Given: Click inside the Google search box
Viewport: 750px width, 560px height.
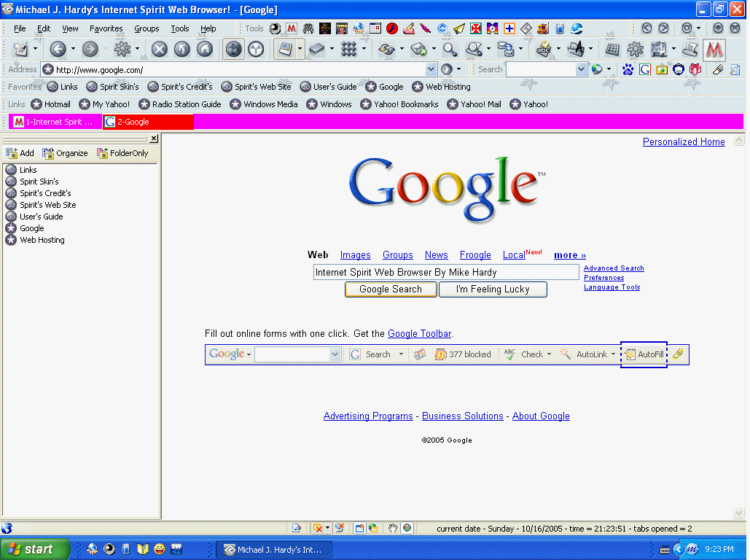Looking at the screenshot, I should tap(445, 271).
